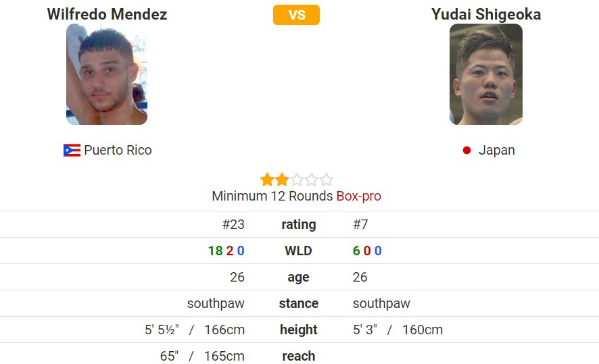The width and height of the screenshot is (599, 364).
Task: Open Yudai Shigeoka's profile photo
Action: pyautogui.click(x=486, y=74)
